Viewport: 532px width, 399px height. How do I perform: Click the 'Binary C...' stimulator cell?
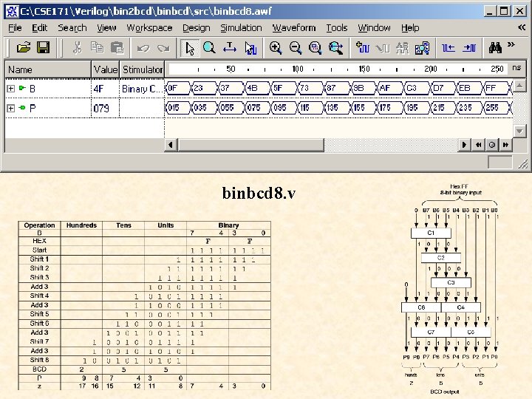[142, 89]
